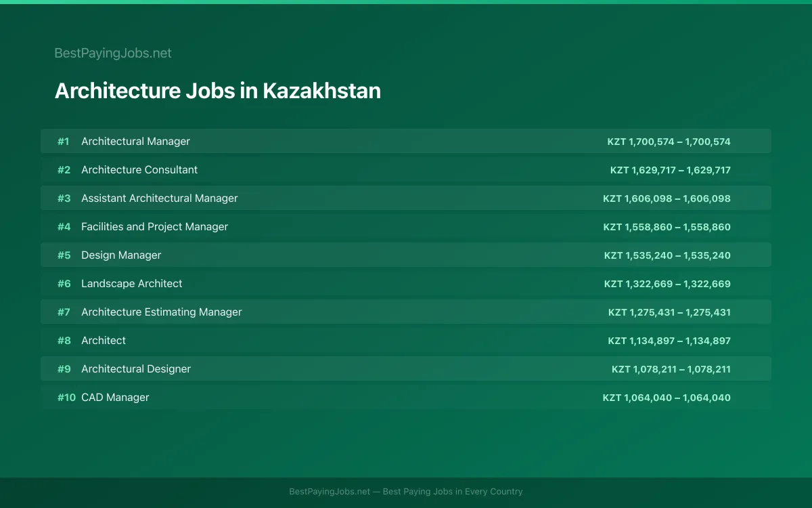812x508 pixels.
Task: Click the #4 rank number
Action: pyautogui.click(x=64, y=227)
